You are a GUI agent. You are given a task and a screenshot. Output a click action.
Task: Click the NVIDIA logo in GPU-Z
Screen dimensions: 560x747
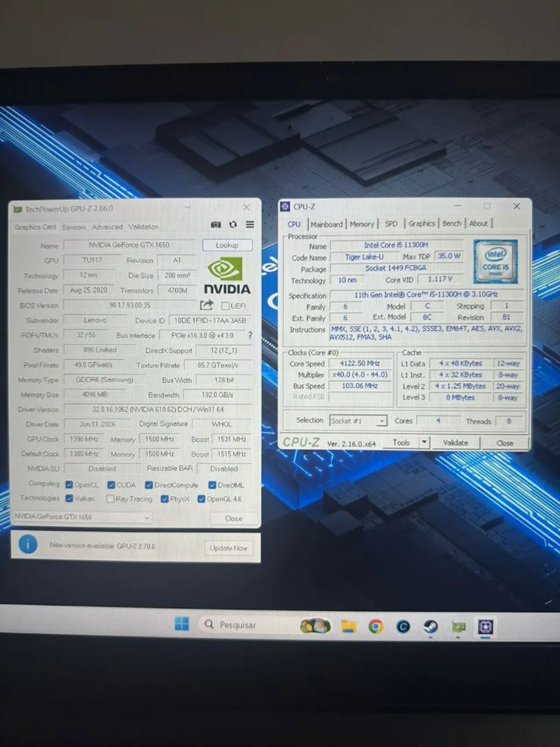pyautogui.click(x=227, y=277)
